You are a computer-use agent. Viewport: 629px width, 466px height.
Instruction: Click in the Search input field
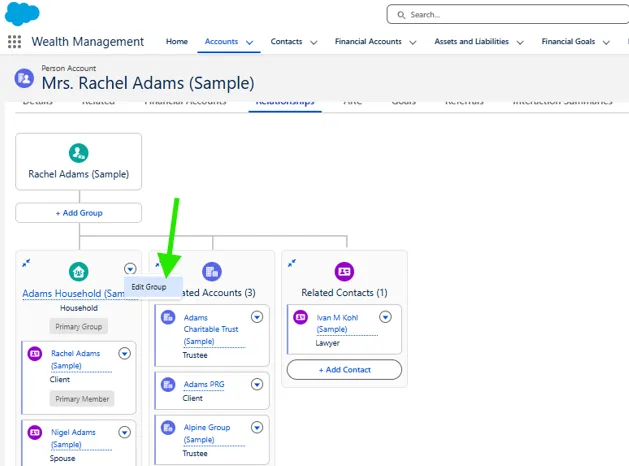(x=510, y=14)
